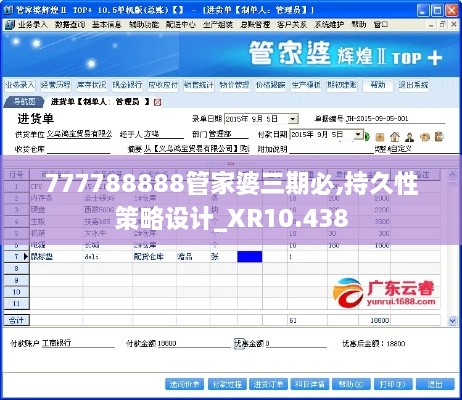Open 生产模板 from the toolbar
The image size is (462, 400).
point(306,85)
